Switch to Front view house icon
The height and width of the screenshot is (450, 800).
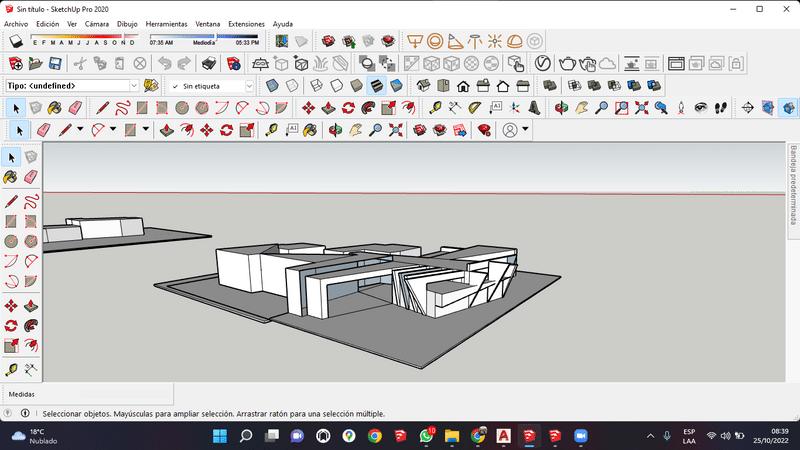coord(463,86)
